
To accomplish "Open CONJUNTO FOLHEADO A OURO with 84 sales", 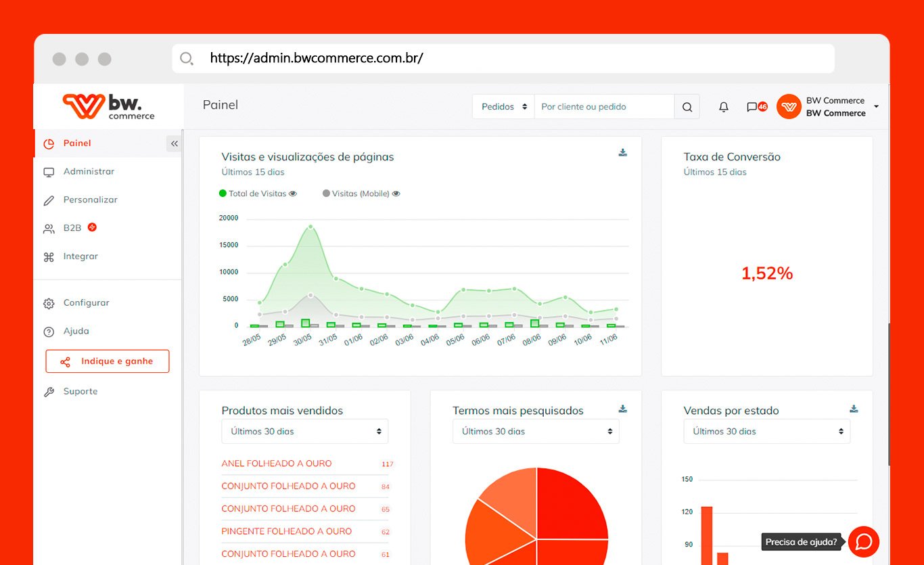I will (x=288, y=486).
